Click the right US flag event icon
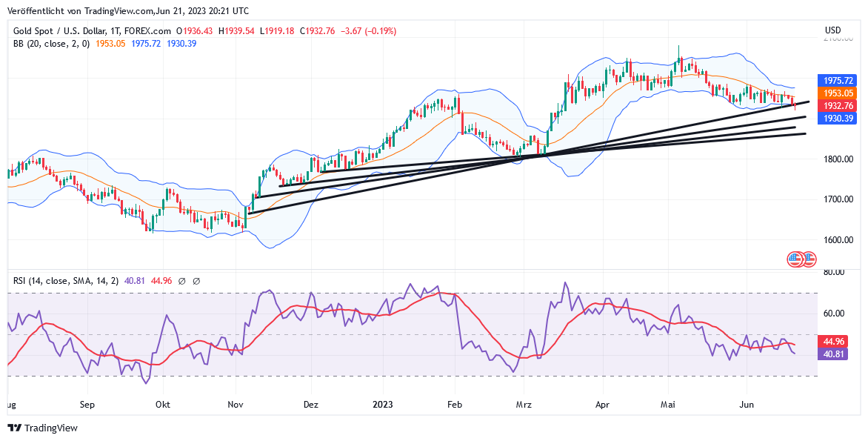868x441 pixels. [x=808, y=259]
